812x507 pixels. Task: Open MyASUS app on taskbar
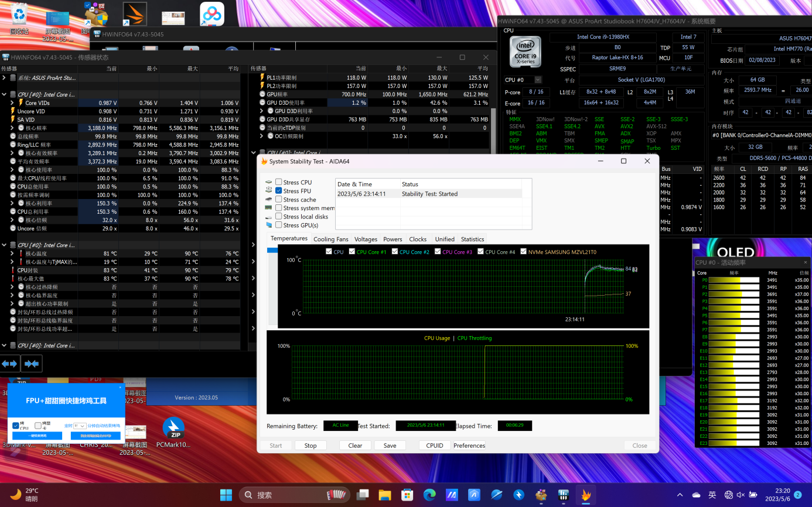(452, 495)
